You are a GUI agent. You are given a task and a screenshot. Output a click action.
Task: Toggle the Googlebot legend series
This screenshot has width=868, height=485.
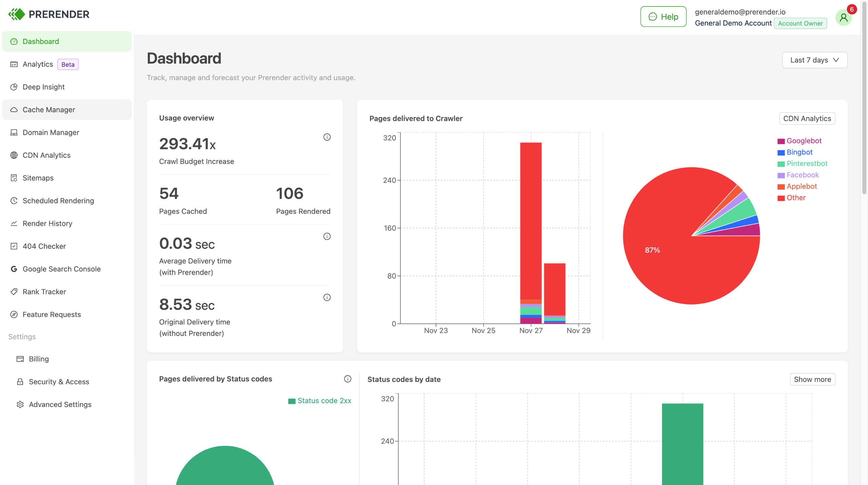(x=804, y=141)
